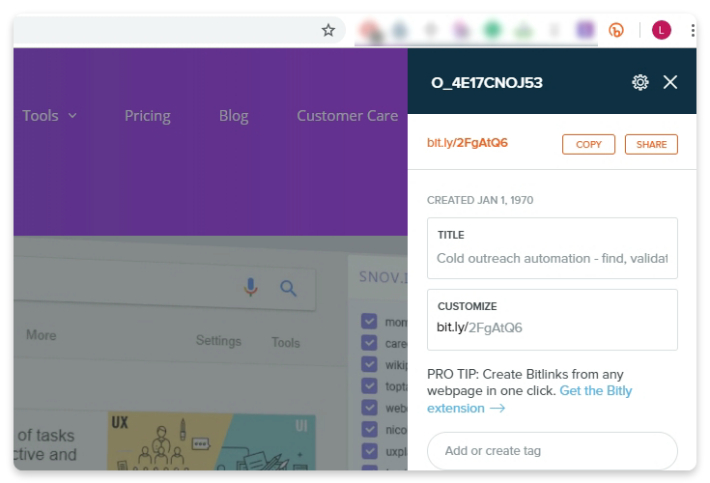710x483 pixels.
Task: Click the green circular extension icon
Action: point(492,30)
